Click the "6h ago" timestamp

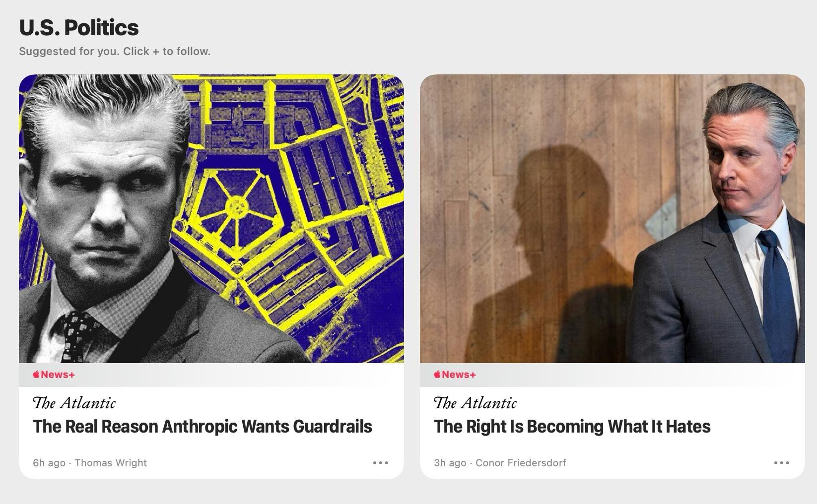click(49, 463)
